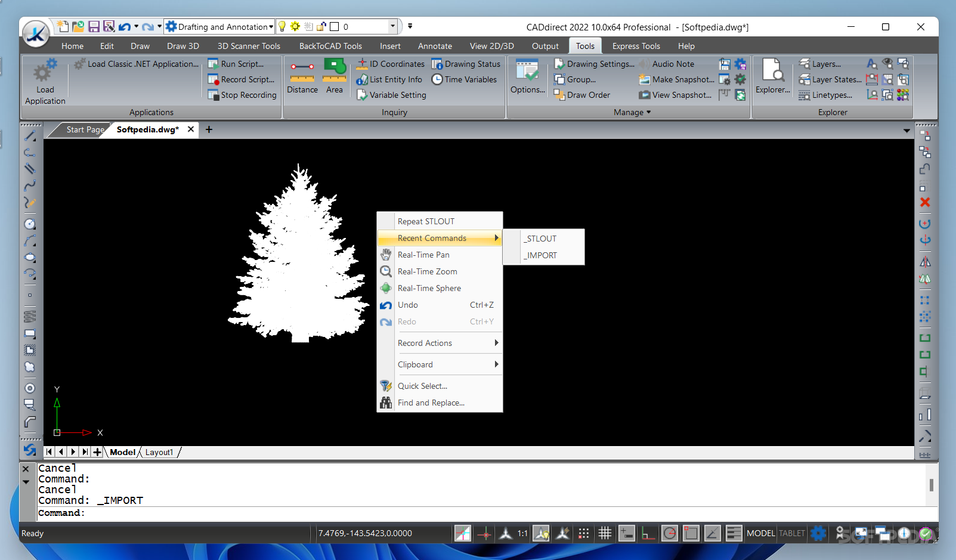Switch to the Draw 3D ribbon tab
The image size is (956, 560).
182,46
